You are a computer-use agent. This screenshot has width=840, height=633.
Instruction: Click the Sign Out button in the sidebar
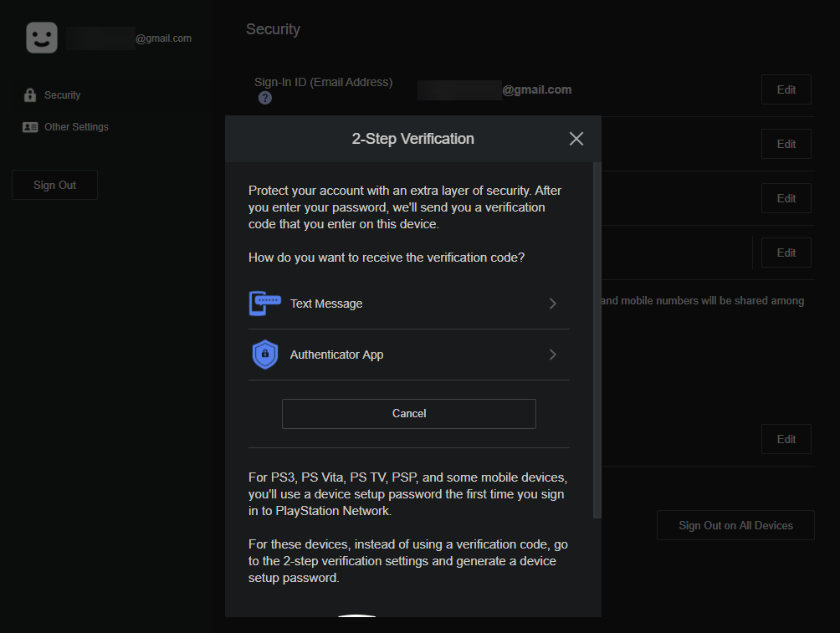(54, 185)
